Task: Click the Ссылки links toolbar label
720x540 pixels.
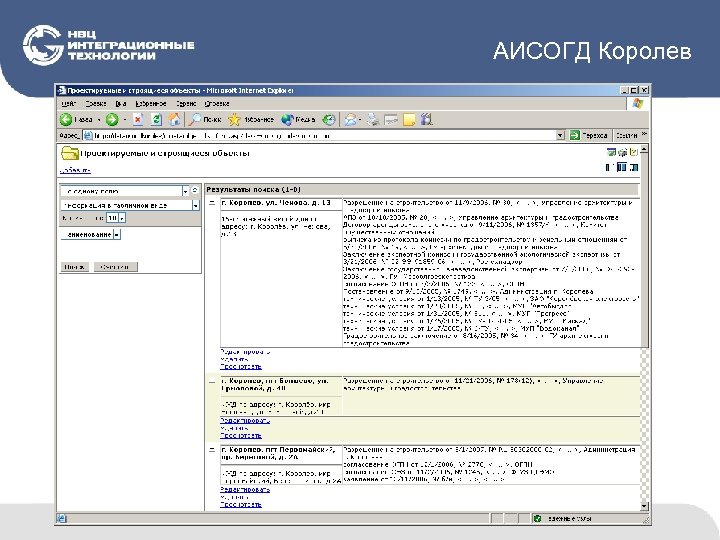Action: tap(626, 135)
